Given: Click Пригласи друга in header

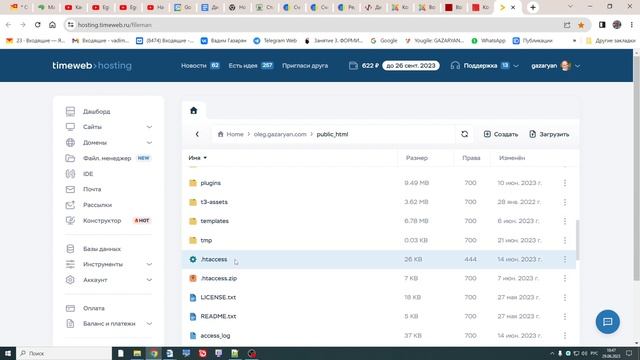Looking at the screenshot, I should [305, 66].
